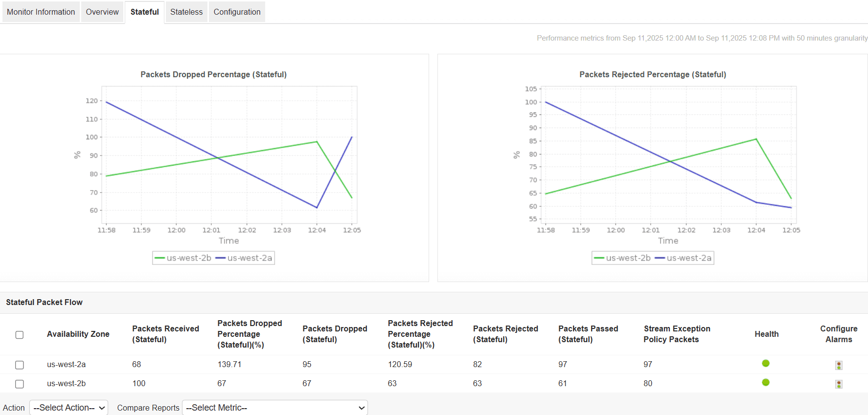Open the Select Action dropdown
868x415 pixels.
point(69,408)
